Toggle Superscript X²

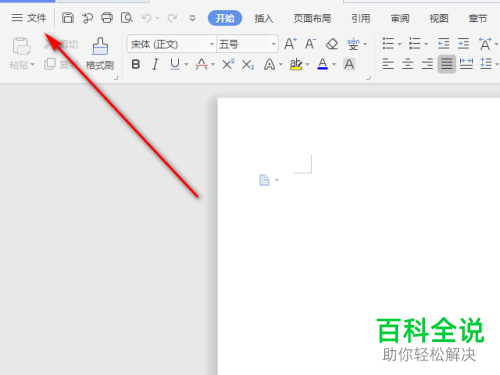coord(228,64)
